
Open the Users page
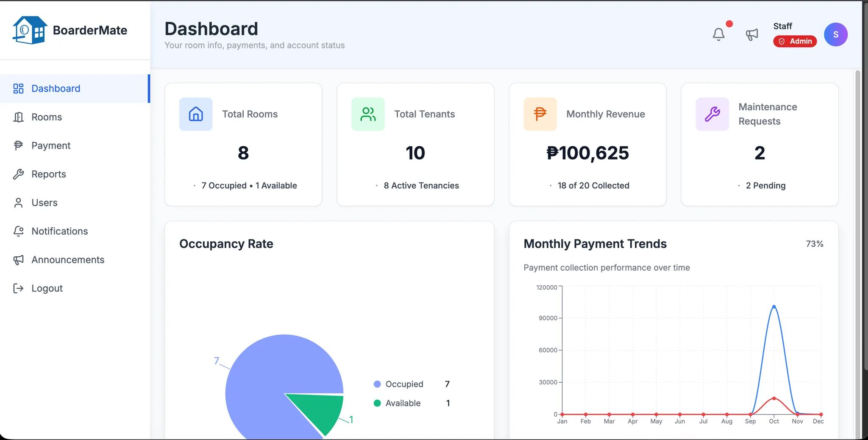(x=75, y=203)
